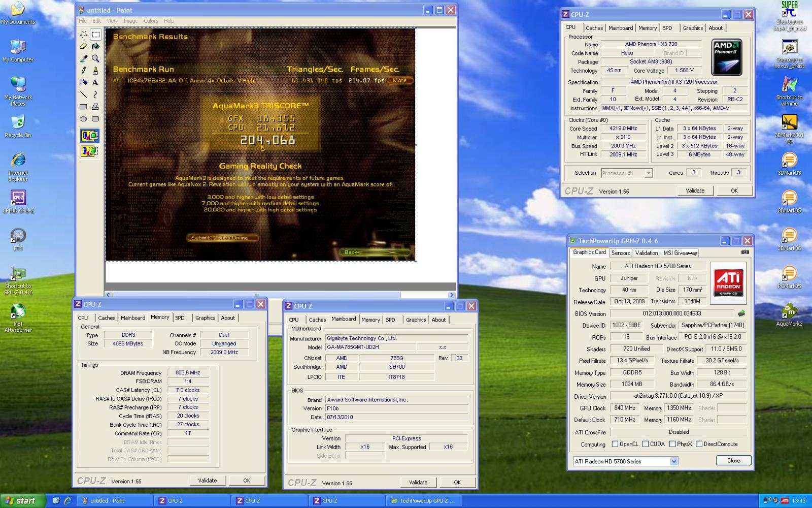Open the SPD tab in Memory CPU-Z window
This screenshot has height=508, width=812.
pos(180,318)
